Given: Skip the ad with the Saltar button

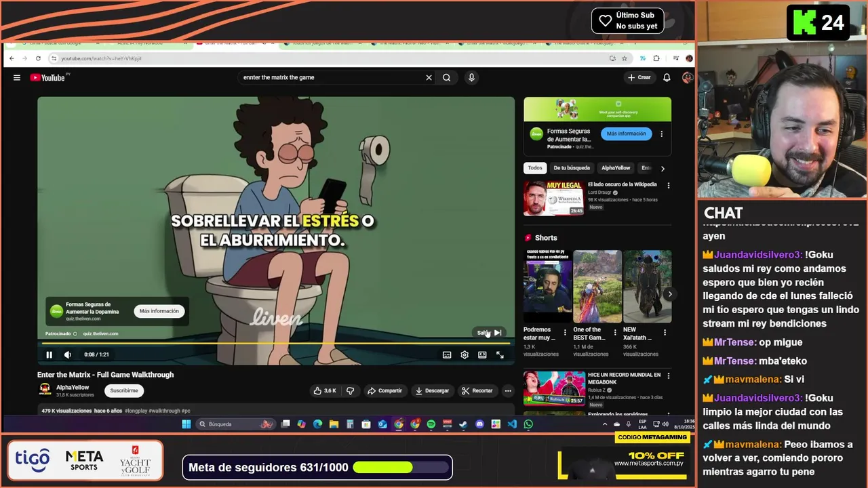Looking at the screenshot, I should [x=489, y=333].
